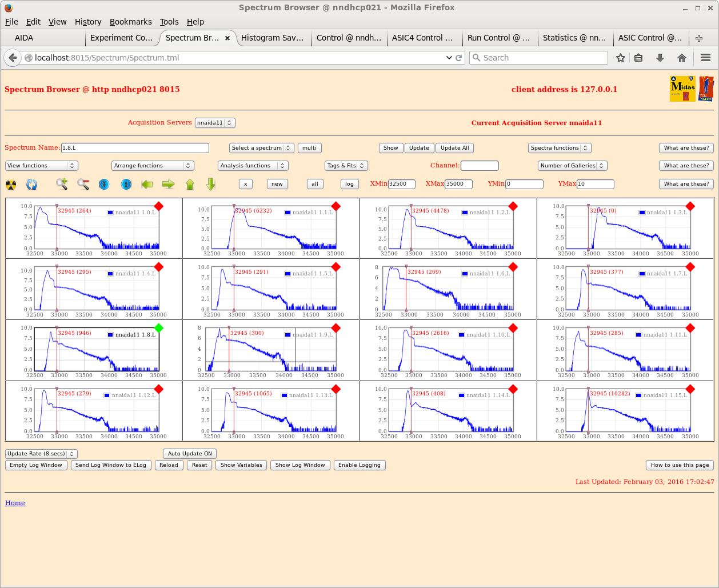Toggle red diamond marker on nnaida11 1.0.L

159,206
